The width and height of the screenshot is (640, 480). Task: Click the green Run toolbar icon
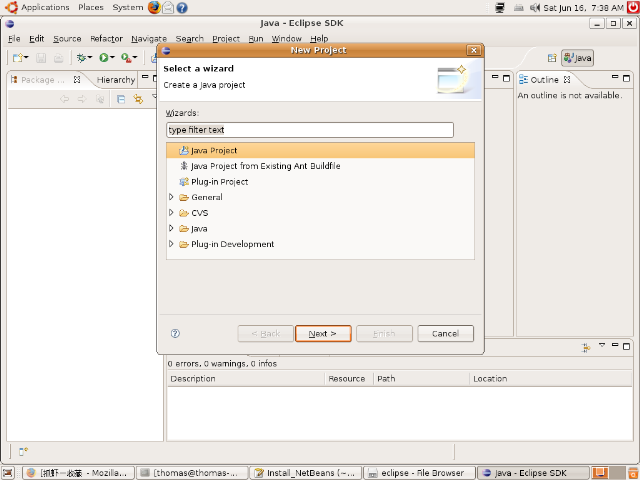(x=104, y=58)
